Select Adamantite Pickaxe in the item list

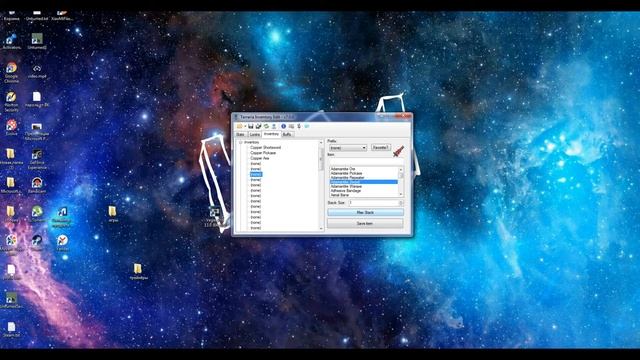coord(347,173)
